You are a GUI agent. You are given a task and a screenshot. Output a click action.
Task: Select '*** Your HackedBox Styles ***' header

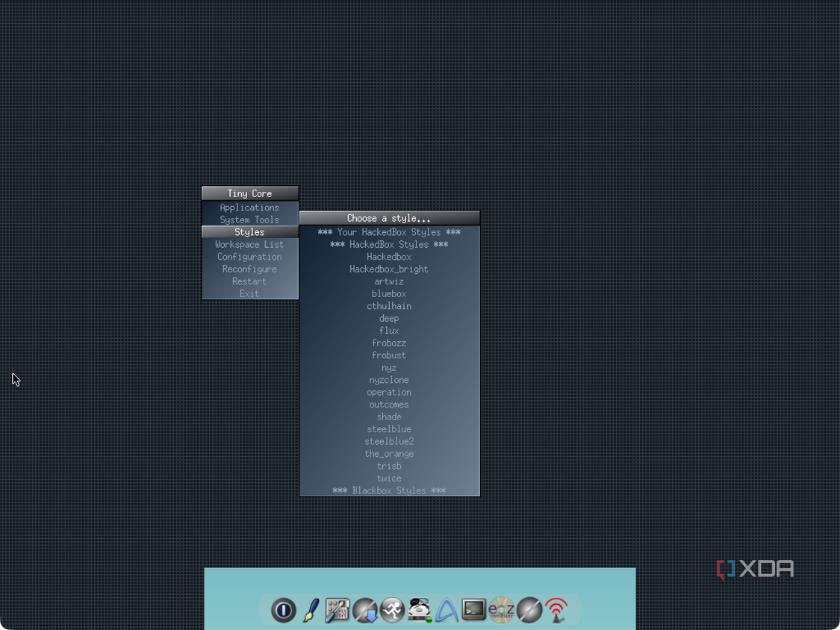390,232
